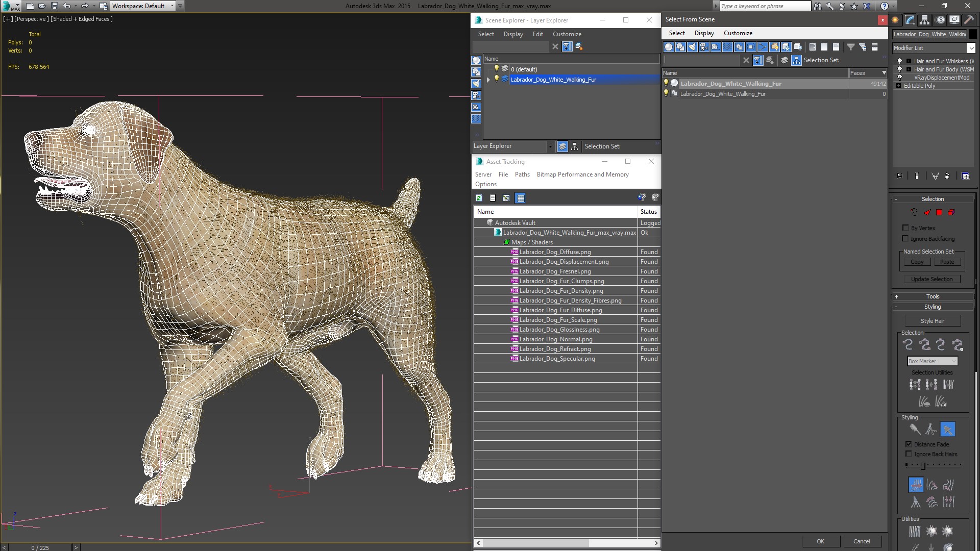This screenshot has height=551, width=980.
Task: Click OK in Select From Scene
Action: 820,541
